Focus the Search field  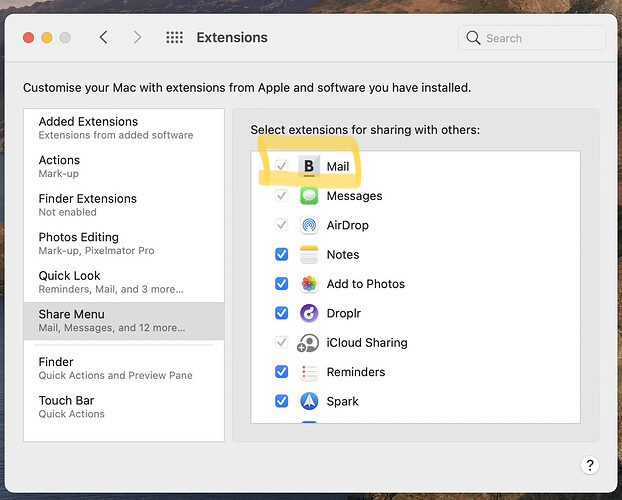tap(532, 38)
